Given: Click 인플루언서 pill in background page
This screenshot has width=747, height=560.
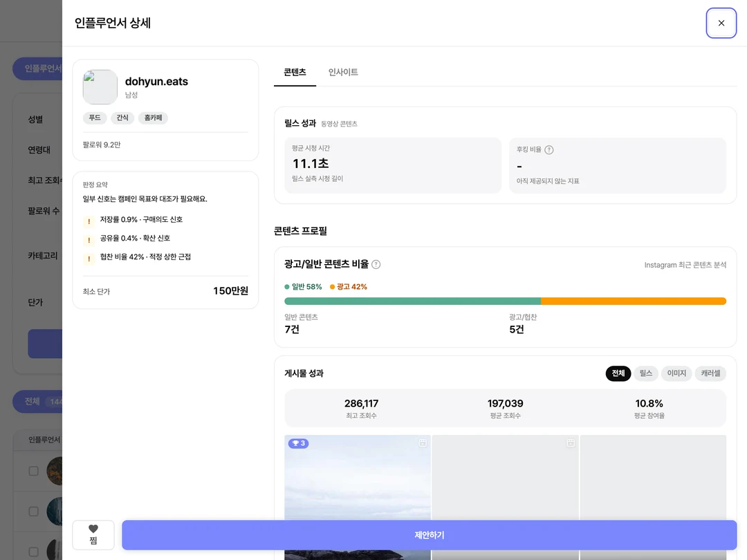Looking at the screenshot, I should point(37,68).
